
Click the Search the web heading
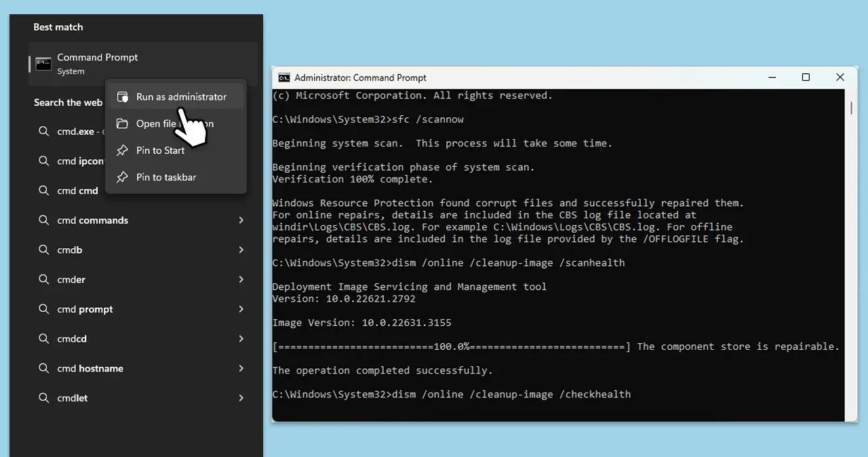[68, 102]
